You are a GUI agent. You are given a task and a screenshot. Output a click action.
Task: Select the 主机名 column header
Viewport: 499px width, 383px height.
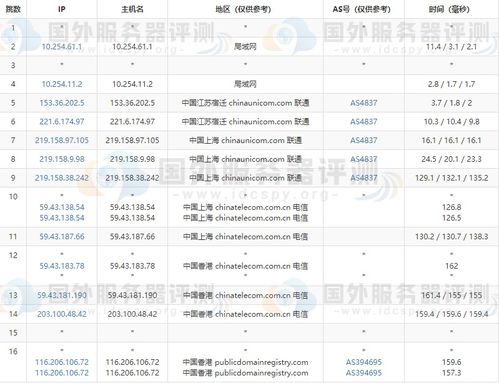pos(132,9)
